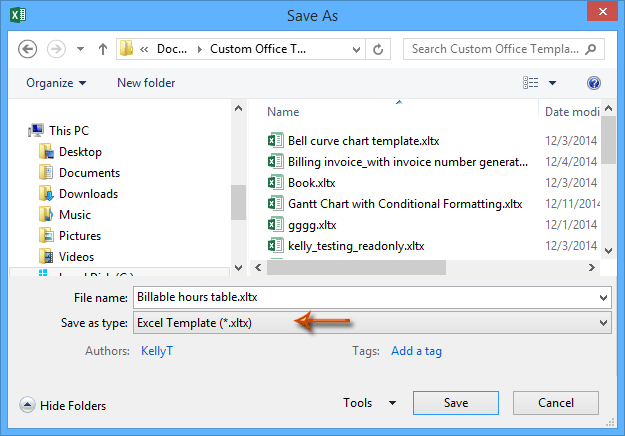Click the This PC computer icon

[36, 130]
